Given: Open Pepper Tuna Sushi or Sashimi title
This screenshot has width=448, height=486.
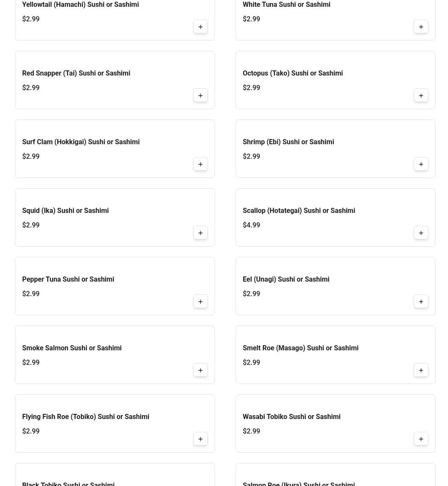Looking at the screenshot, I should (x=68, y=279).
